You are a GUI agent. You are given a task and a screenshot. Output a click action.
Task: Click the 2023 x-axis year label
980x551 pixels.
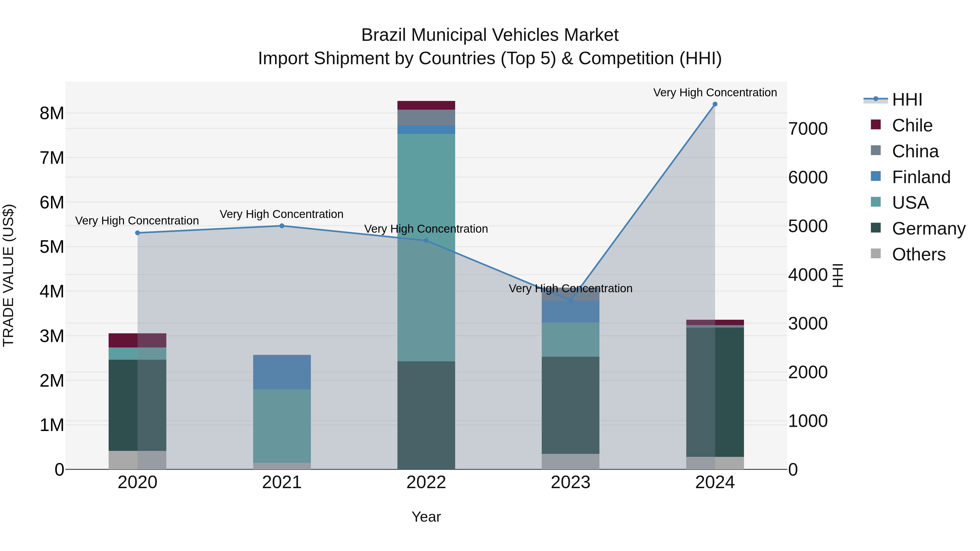tap(570, 482)
